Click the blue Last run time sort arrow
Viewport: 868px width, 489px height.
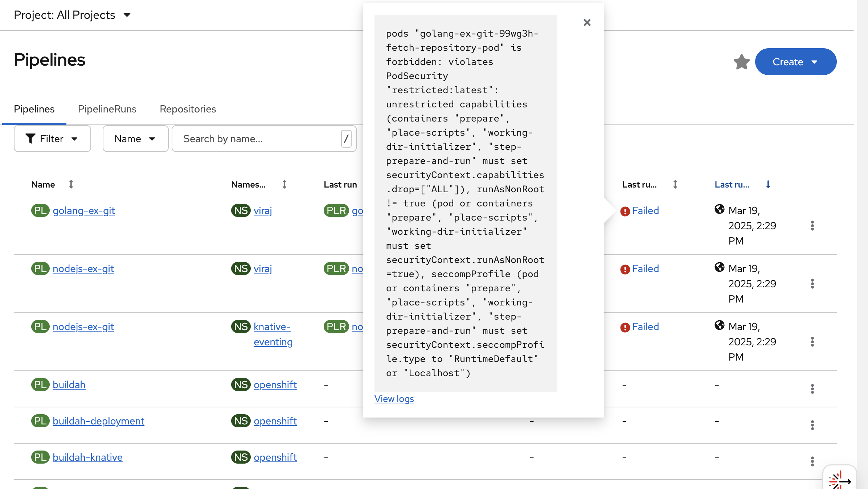coord(768,185)
